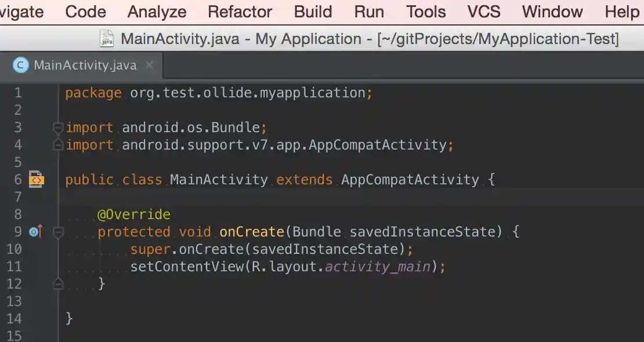Click the class run marker icon beside line 6
The width and height of the screenshot is (644, 342).
tap(36, 180)
